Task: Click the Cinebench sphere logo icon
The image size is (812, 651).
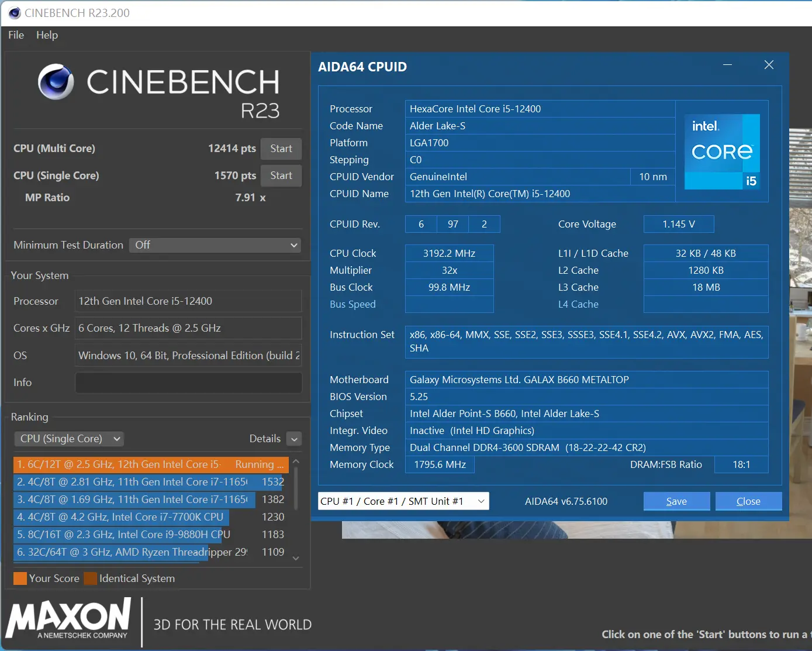Action: click(56, 82)
